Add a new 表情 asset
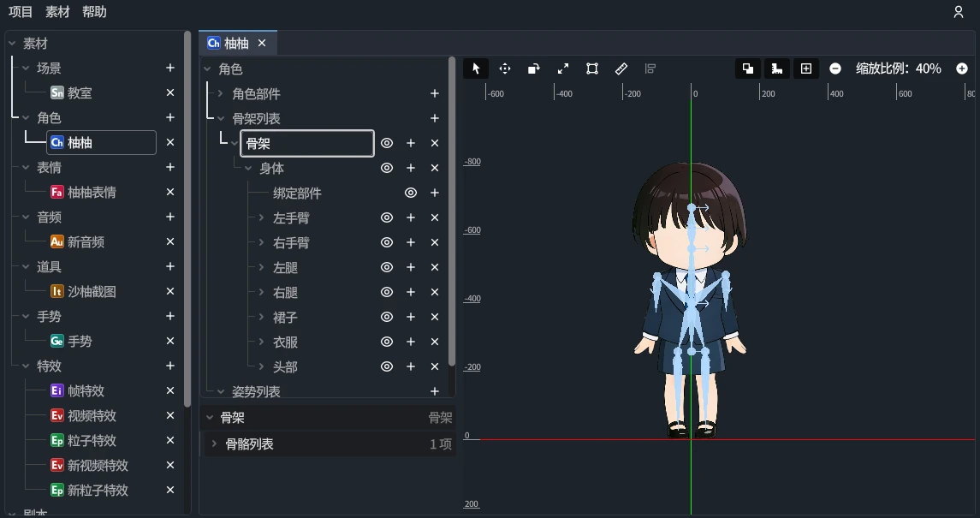The image size is (980, 518). tap(170, 167)
